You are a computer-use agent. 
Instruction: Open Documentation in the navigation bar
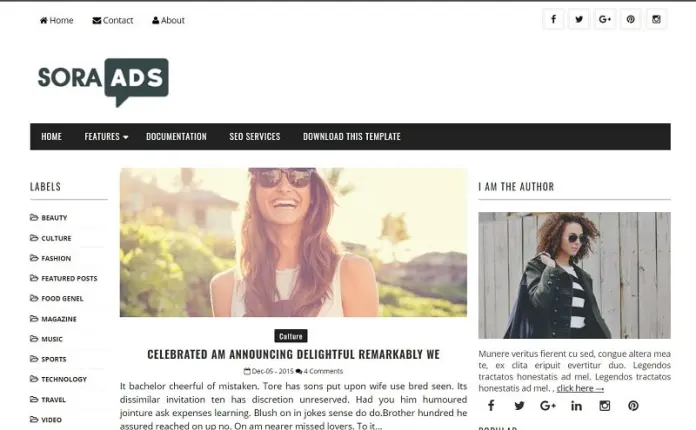point(176,137)
